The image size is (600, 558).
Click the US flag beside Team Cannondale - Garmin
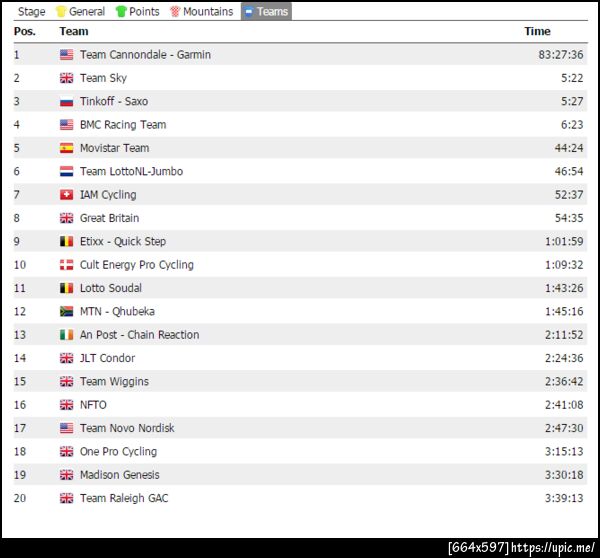click(67, 55)
